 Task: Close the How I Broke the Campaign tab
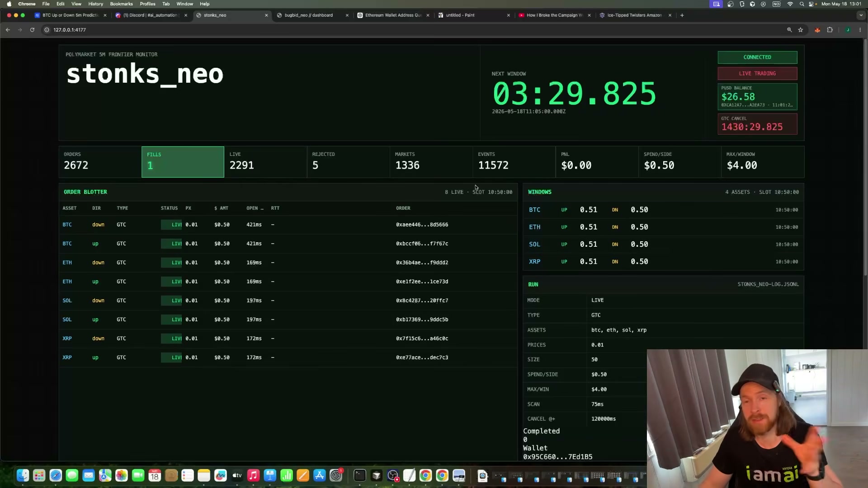click(589, 15)
